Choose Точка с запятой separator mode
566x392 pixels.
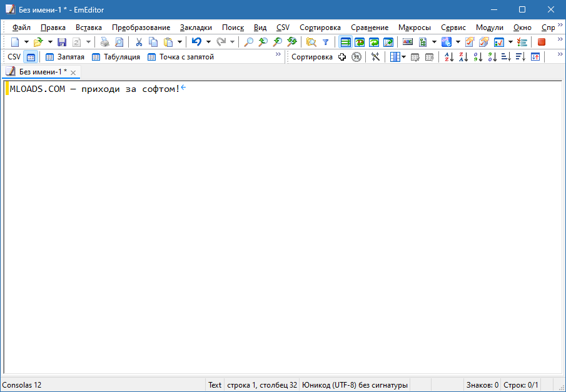[x=181, y=57]
